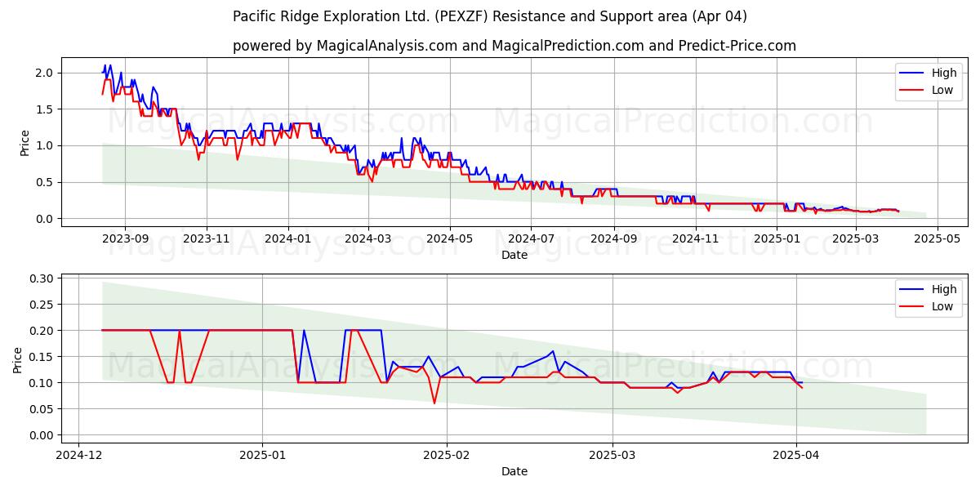
Task: Click the '2025-04' tick label in the bottom chart
Action: coord(797,456)
